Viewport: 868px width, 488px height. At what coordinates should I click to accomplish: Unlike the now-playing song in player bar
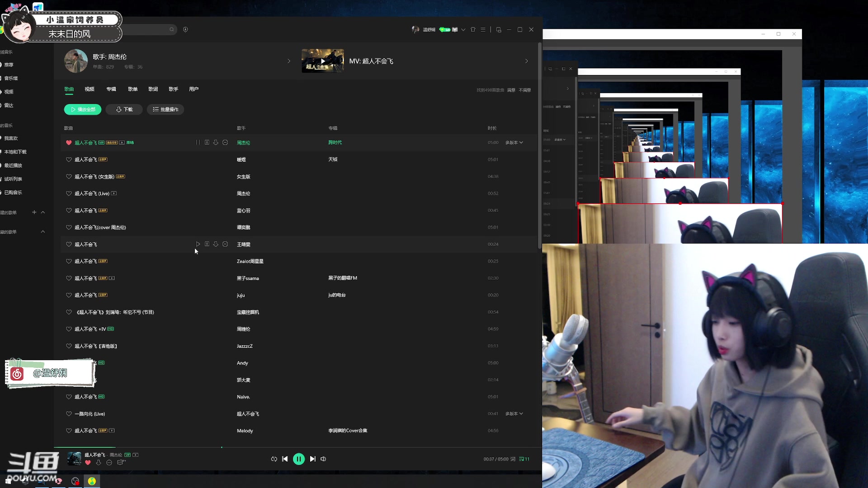pyautogui.click(x=88, y=462)
